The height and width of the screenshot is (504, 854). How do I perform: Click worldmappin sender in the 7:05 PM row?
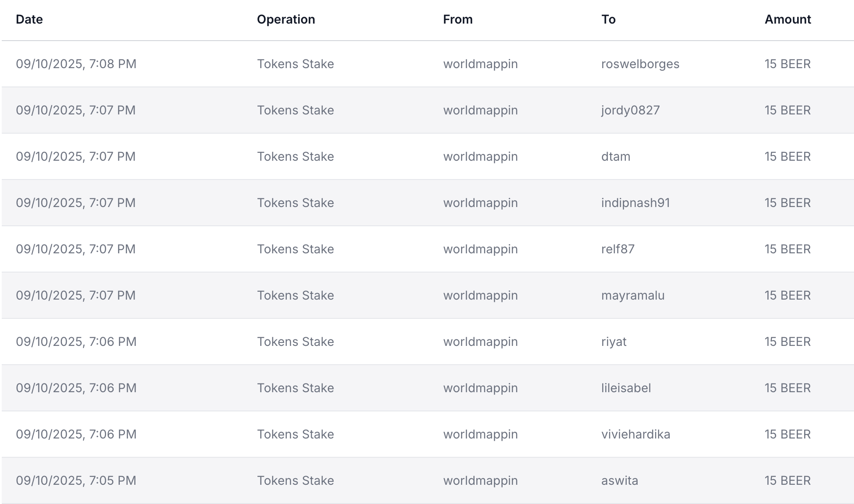480,480
